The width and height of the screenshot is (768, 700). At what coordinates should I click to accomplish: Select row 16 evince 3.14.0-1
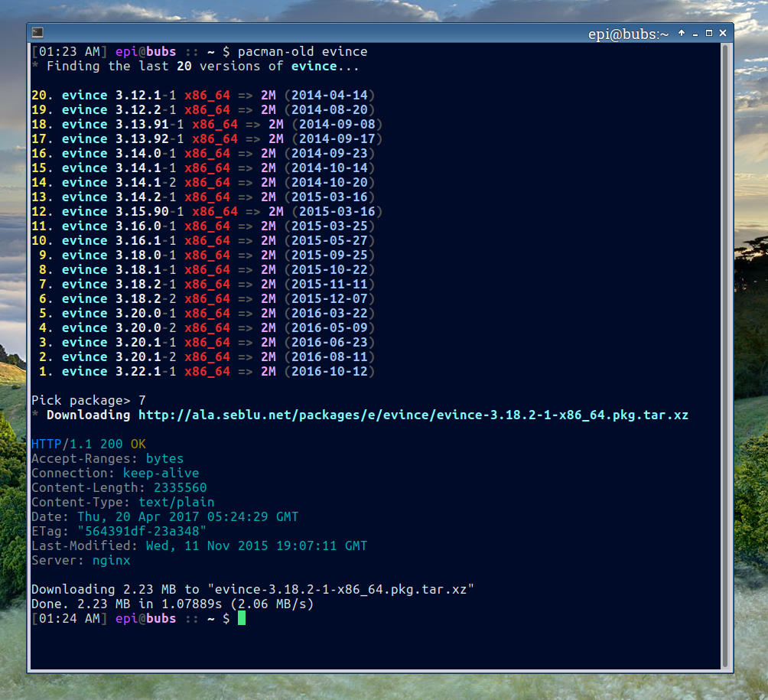203,153
